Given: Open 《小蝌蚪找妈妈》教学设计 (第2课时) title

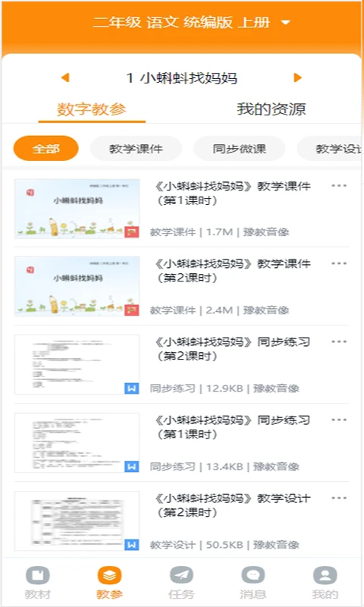Looking at the screenshot, I should point(232,505).
